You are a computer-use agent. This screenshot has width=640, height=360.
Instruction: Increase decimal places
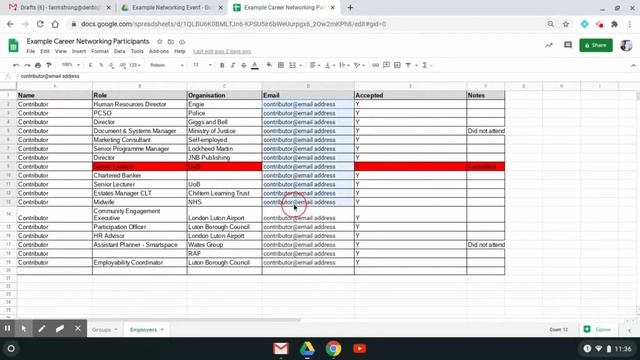coord(122,65)
